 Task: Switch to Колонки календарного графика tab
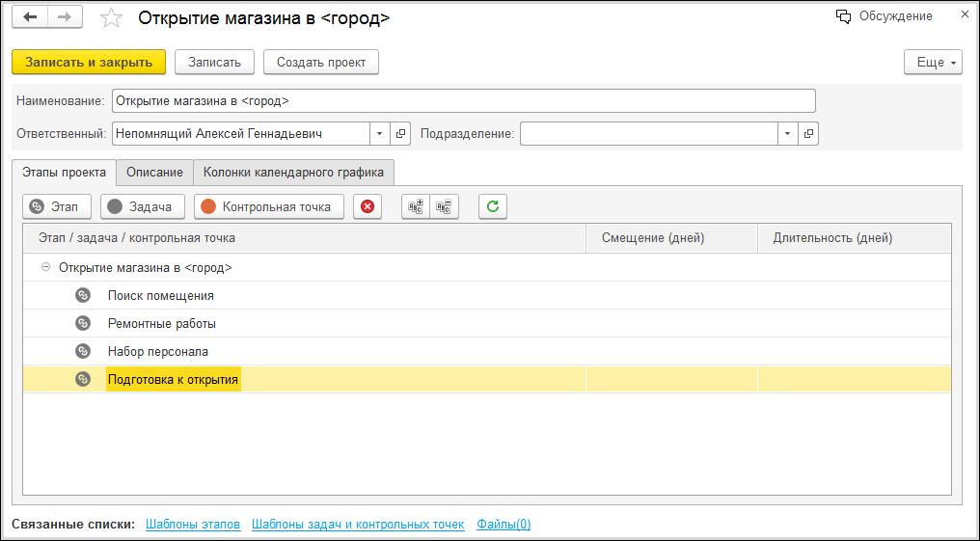point(293,173)
